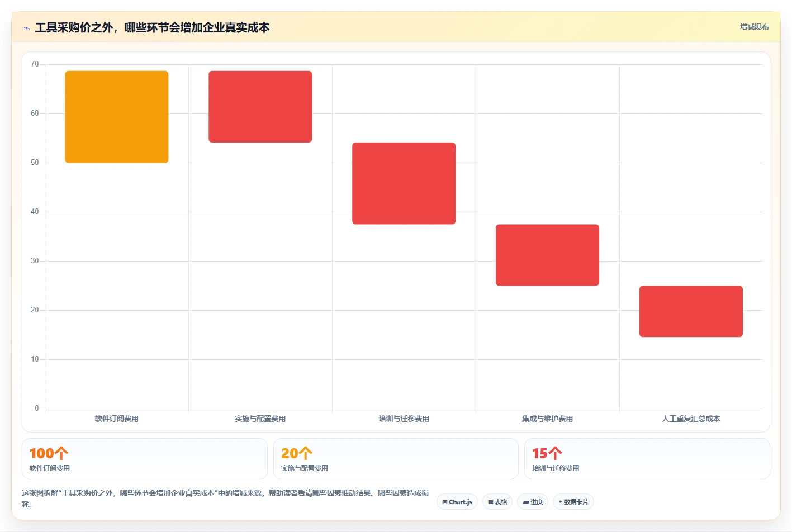
Task: Click the 增减瀑布 label in the header
Action: [754, 27]
